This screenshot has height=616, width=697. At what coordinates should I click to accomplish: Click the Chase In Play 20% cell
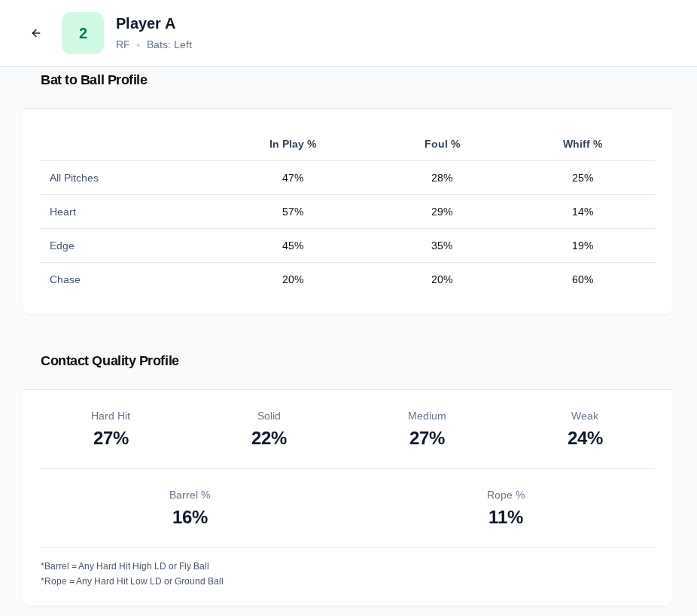pos(293,279)
